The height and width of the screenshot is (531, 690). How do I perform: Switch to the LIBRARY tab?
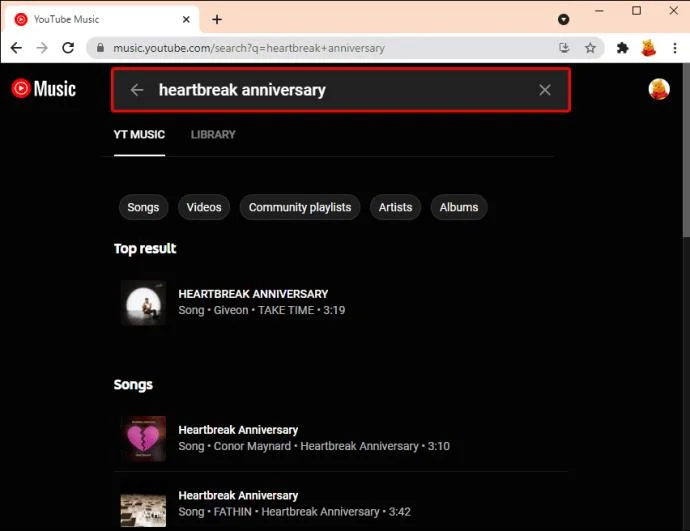(213, 135)
